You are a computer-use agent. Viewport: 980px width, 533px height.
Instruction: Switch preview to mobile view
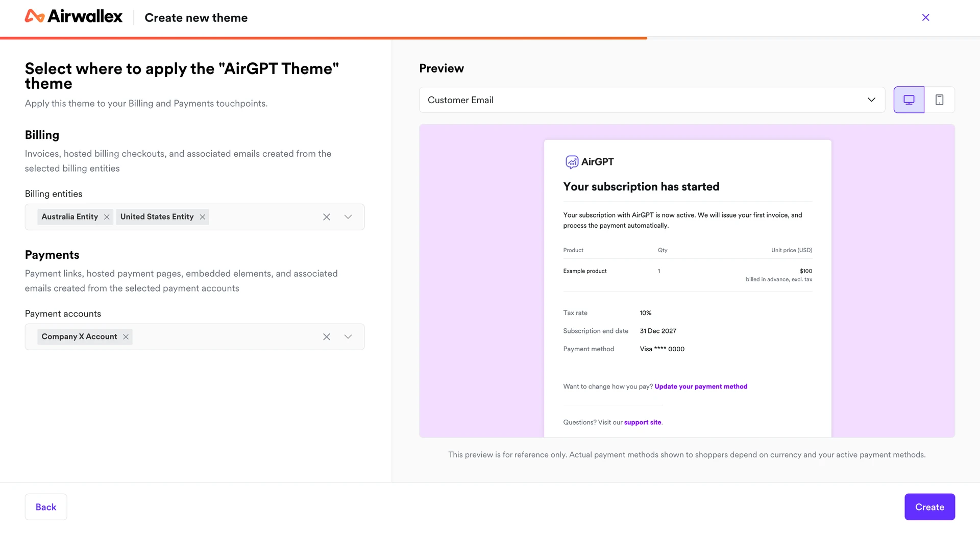pyautogui.click(x=939, y=100)
